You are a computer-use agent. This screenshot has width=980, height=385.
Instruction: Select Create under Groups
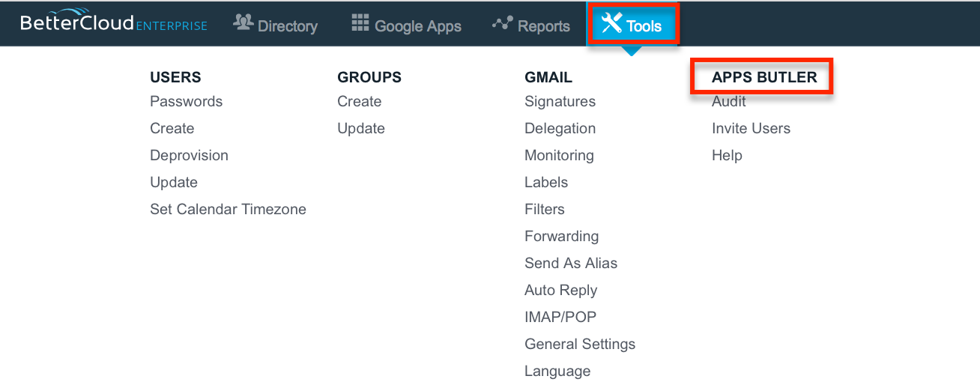(359, 101)
